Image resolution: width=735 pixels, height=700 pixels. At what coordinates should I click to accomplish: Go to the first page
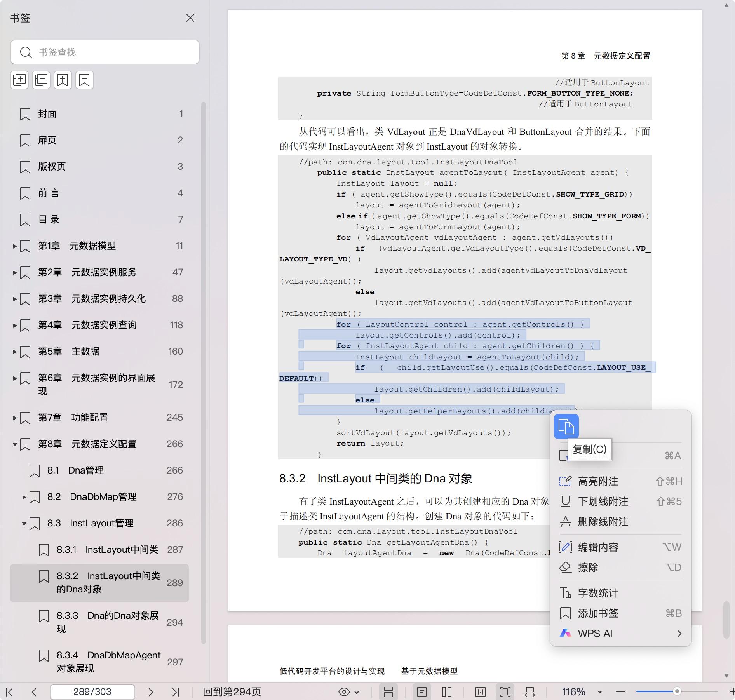(10, 692)
